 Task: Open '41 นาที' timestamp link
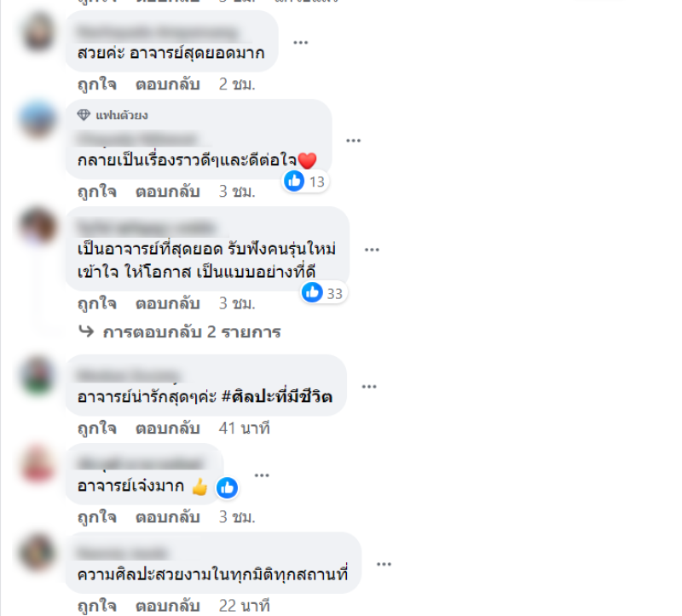click(244, 429)
